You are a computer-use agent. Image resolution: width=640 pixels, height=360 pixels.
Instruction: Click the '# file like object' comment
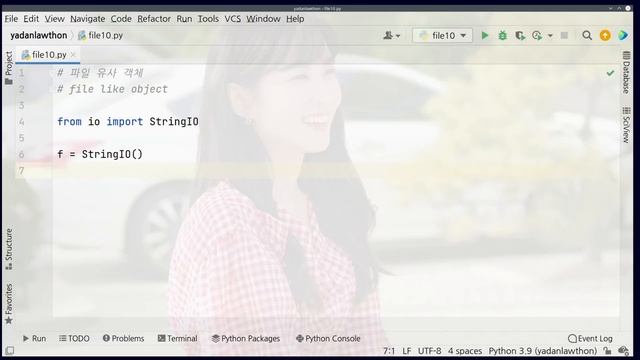(112, 89)
